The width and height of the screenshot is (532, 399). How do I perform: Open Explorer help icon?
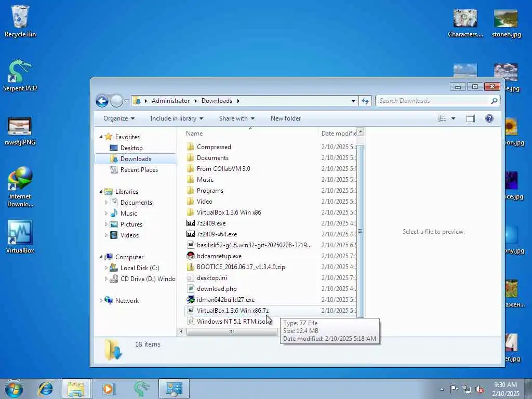click(x=489, y=118)
